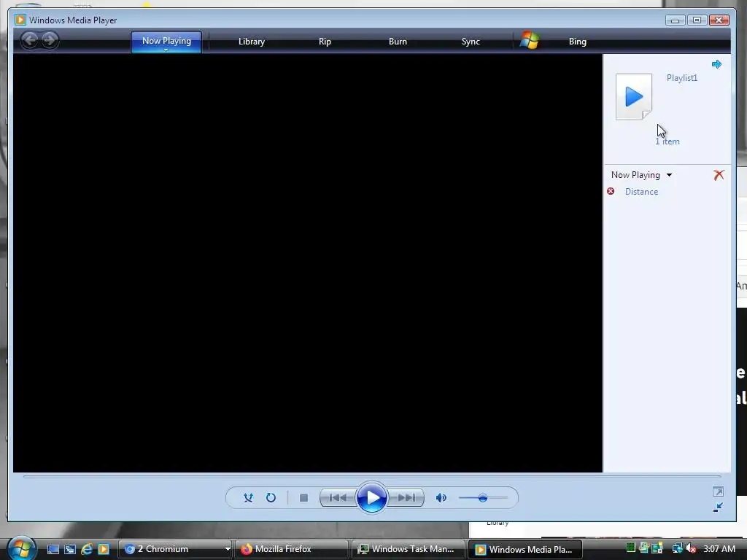This screenshot has width=747, height=560.
Task: Open the Windows Start menu
Action: point(21,548)
